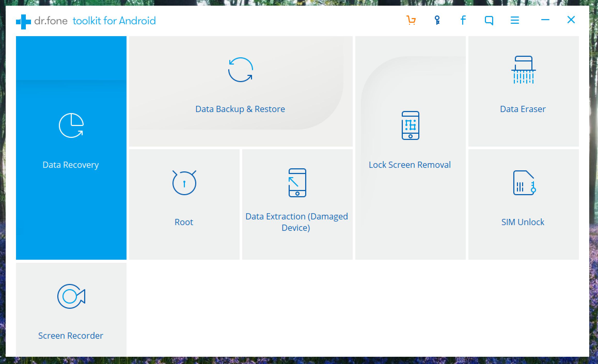Viewport: 598px width, 364px height.
Task: Click the Data Extraction phone arrow icon
Action: [x=297, y=183]
